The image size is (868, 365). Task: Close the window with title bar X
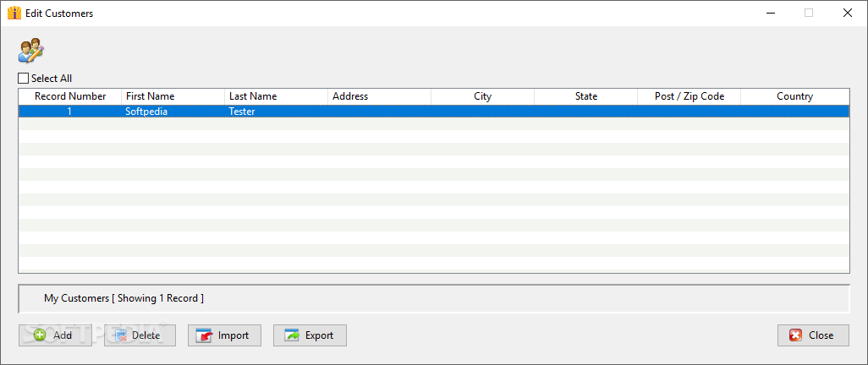[848, 13]
